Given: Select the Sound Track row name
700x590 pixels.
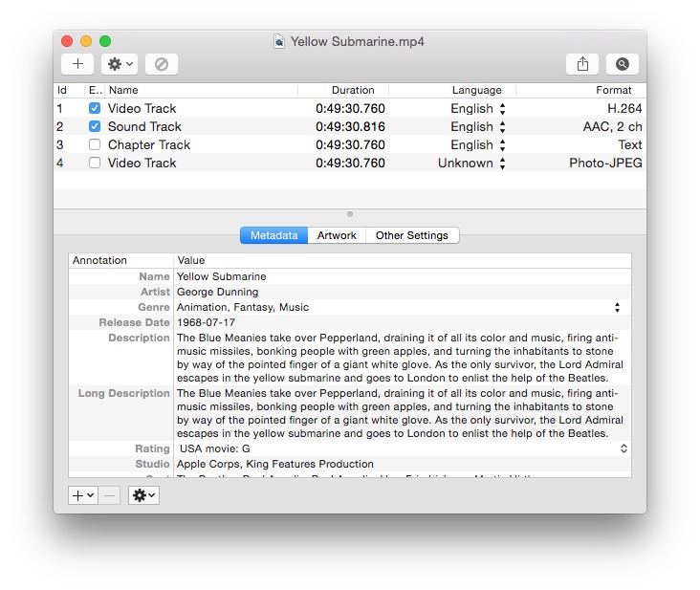Looking at the screenshot, I should (x=144, y=127).
